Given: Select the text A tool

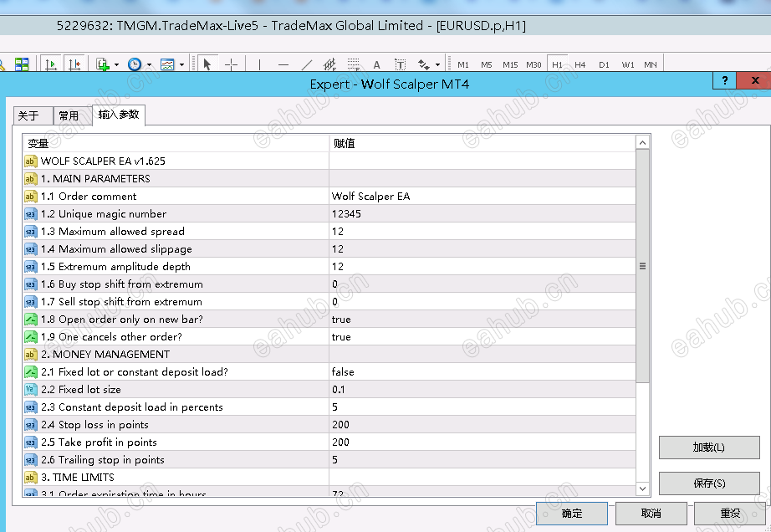Looking at the screenshot, I should click(376, 64).
